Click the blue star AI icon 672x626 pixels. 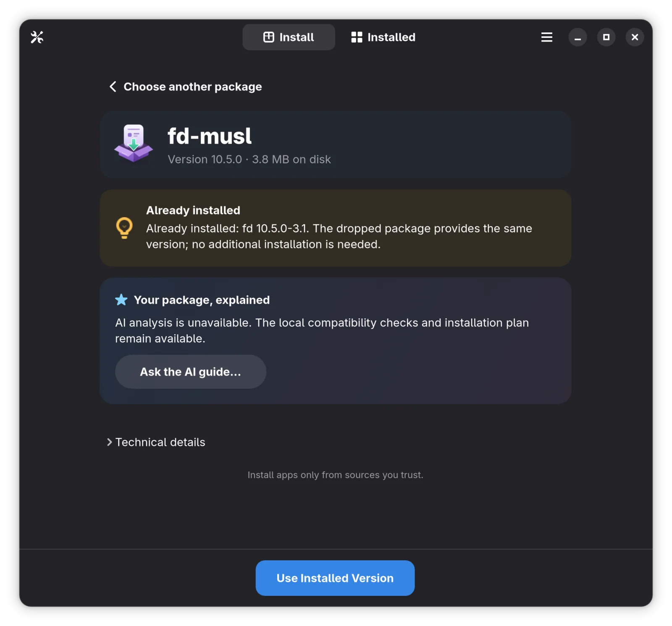tap(121, 300)
